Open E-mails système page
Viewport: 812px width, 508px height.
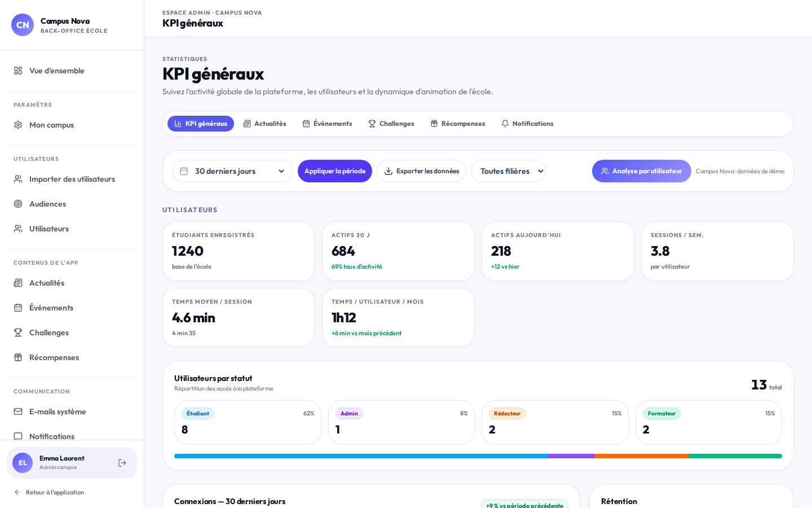[x=72, y=411]
